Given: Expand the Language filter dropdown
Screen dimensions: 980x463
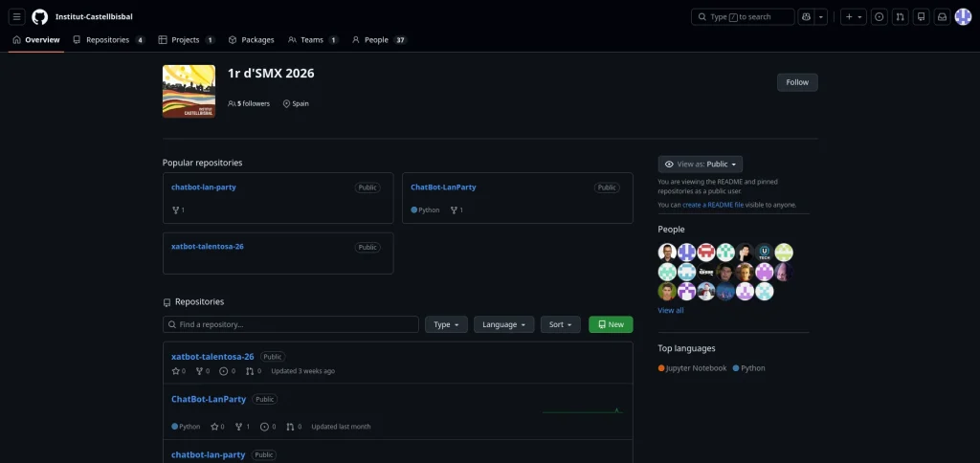Looking at the screenshot, I should [x=503, y=324].
